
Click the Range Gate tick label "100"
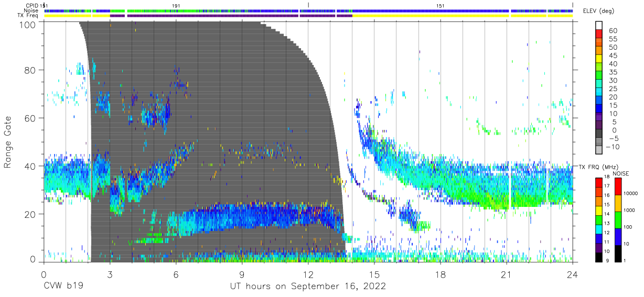click(x=28, y=24)
